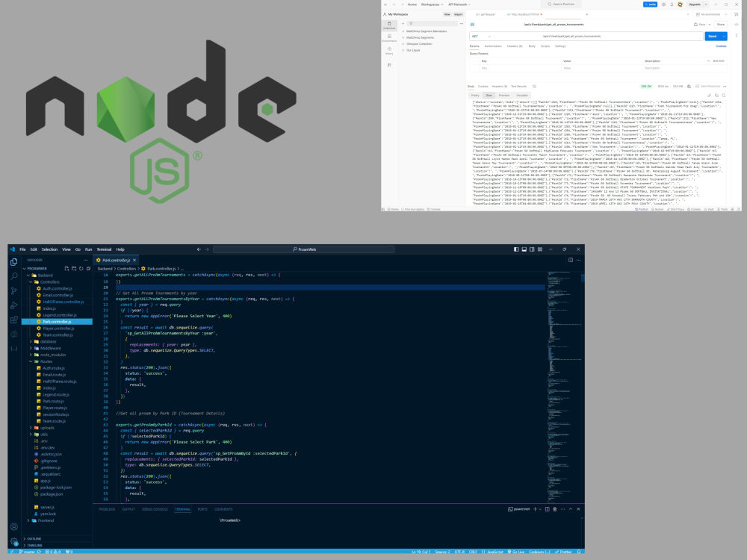Copy the Postman response body
Image resolution: width=747 pixels, height=560 pixels.
[716, 96]
